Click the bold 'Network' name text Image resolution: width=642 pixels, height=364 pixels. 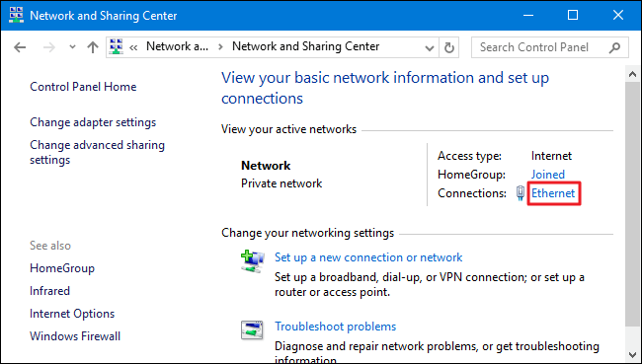pos(266,166)
